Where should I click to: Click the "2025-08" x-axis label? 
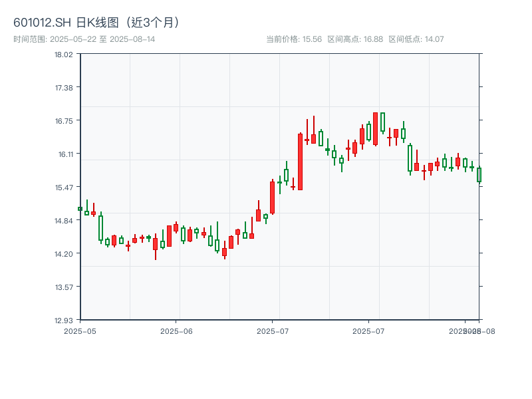coord(473,329)
